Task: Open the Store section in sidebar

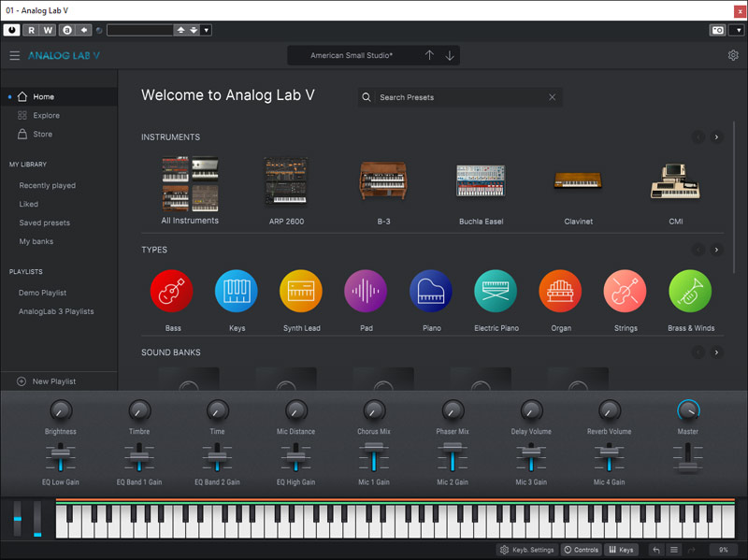Action: (43, 135)
